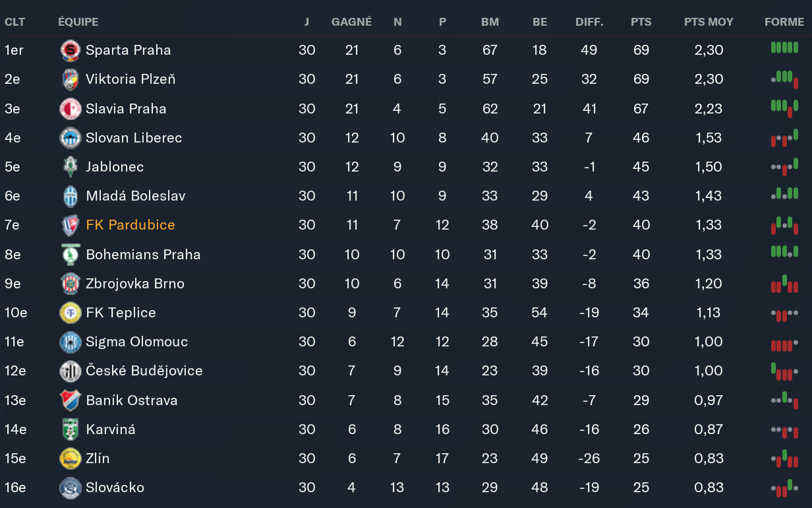Click the Slovácko club crest

pyautogui.click(x=70, y=488)
